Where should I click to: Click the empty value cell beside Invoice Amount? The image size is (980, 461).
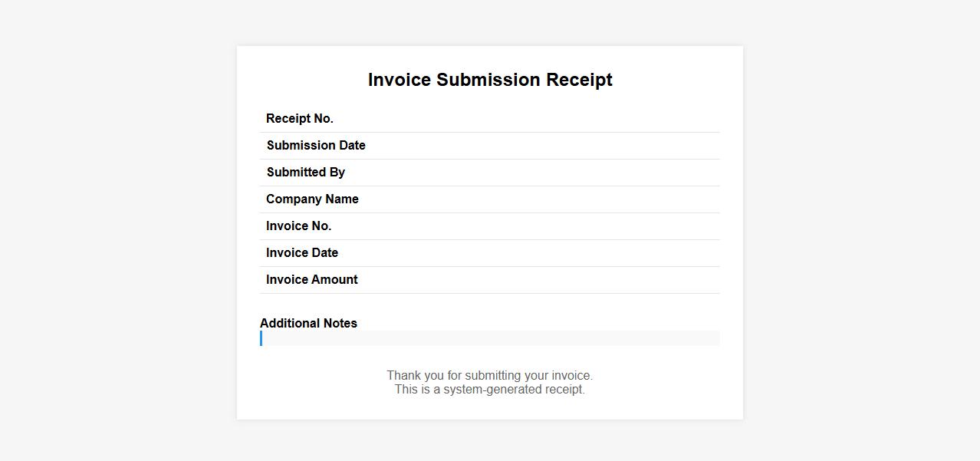pyautogui.click(x=537, y=280)
